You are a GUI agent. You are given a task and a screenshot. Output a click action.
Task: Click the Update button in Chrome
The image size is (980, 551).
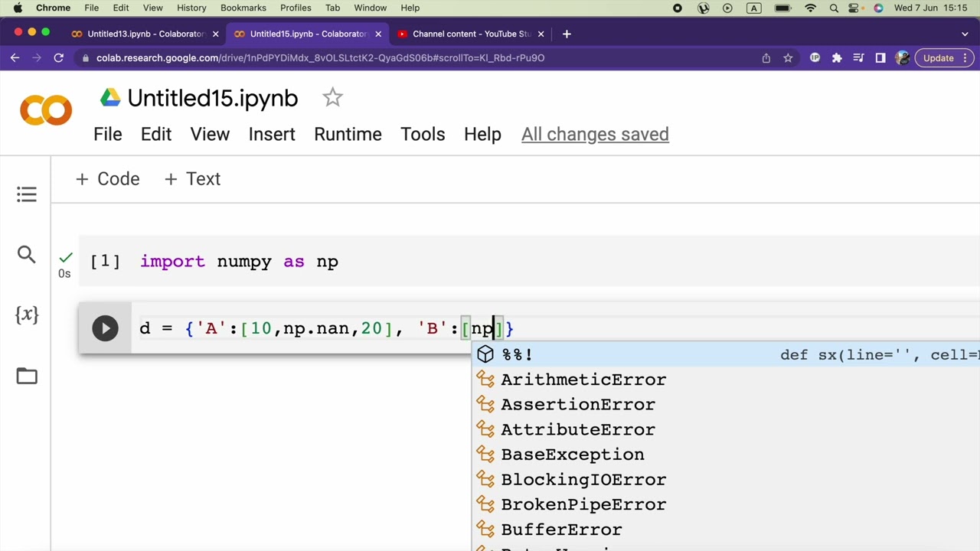[x=945, y=58]
